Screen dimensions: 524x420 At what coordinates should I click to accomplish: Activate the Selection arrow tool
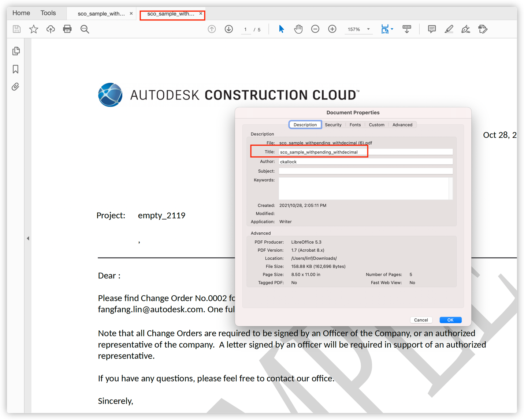[x=281, y=29]
